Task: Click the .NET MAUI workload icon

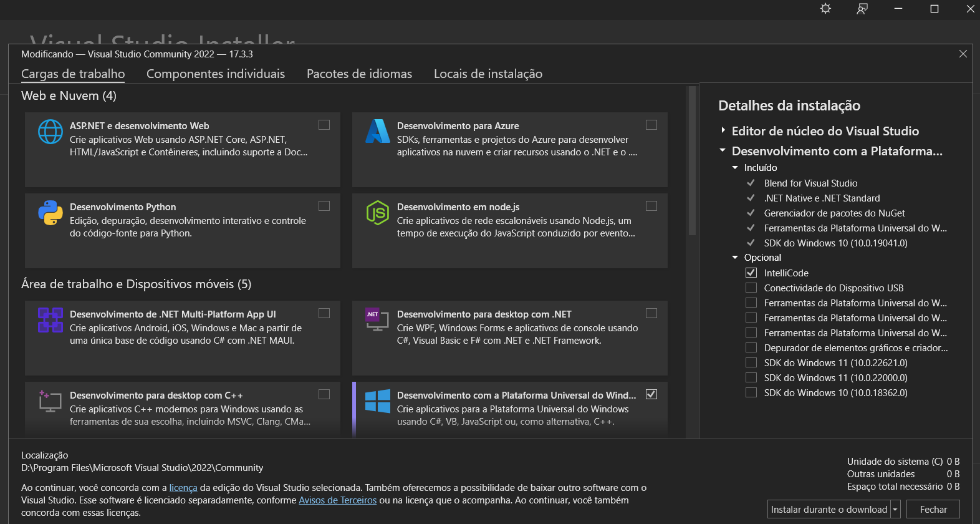Action: (x=50, y=320)
